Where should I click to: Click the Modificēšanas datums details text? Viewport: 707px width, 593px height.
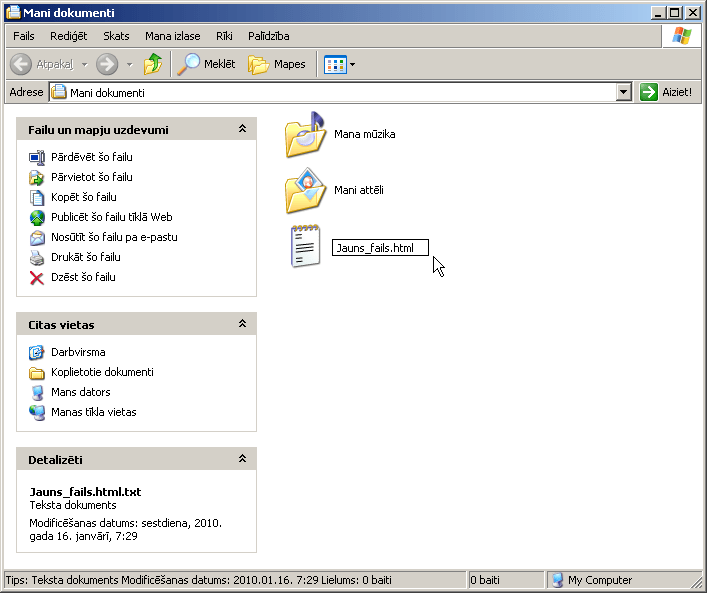point(125,529)
